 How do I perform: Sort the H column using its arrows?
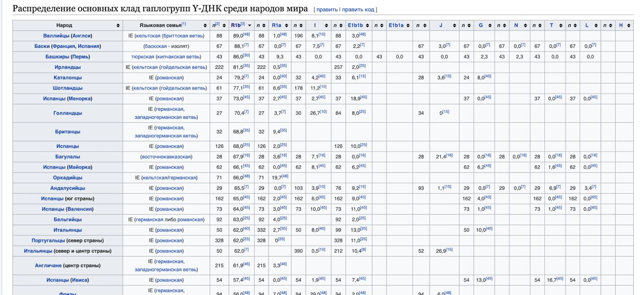[x=630, y=25]
